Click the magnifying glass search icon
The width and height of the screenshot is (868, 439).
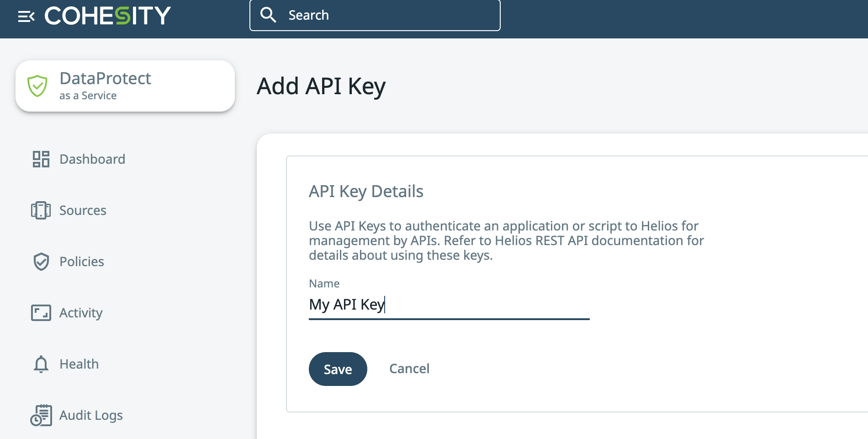(268, 15)
